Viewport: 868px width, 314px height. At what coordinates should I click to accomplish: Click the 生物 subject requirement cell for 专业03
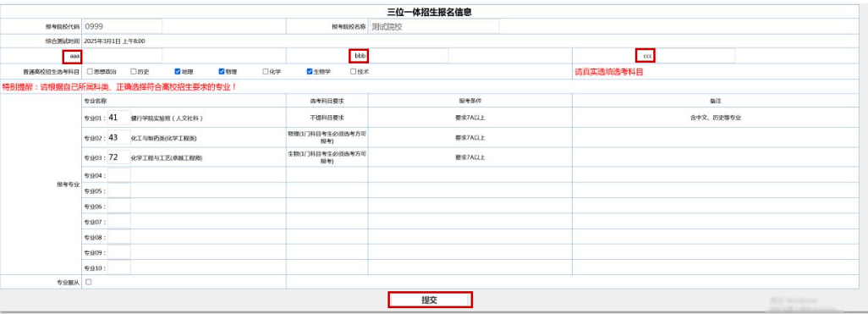pyautogui.click(x=327, y=157)
